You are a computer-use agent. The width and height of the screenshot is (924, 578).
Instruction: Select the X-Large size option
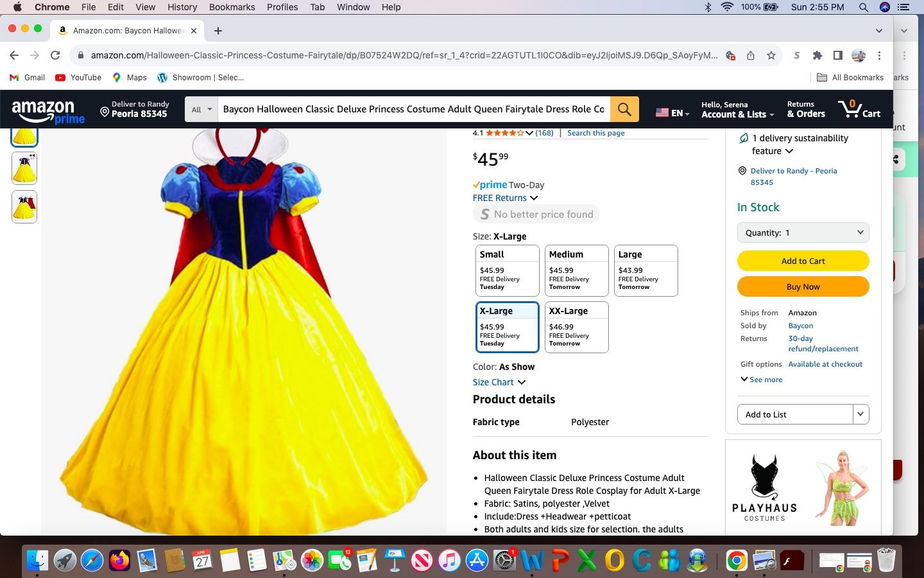tap(507, 327)
